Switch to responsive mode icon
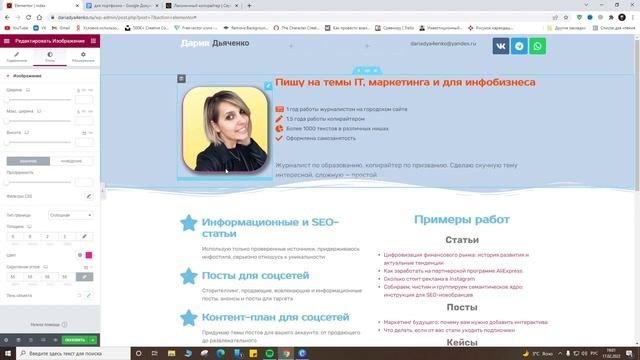640x360 pixels. coord(43,340)
